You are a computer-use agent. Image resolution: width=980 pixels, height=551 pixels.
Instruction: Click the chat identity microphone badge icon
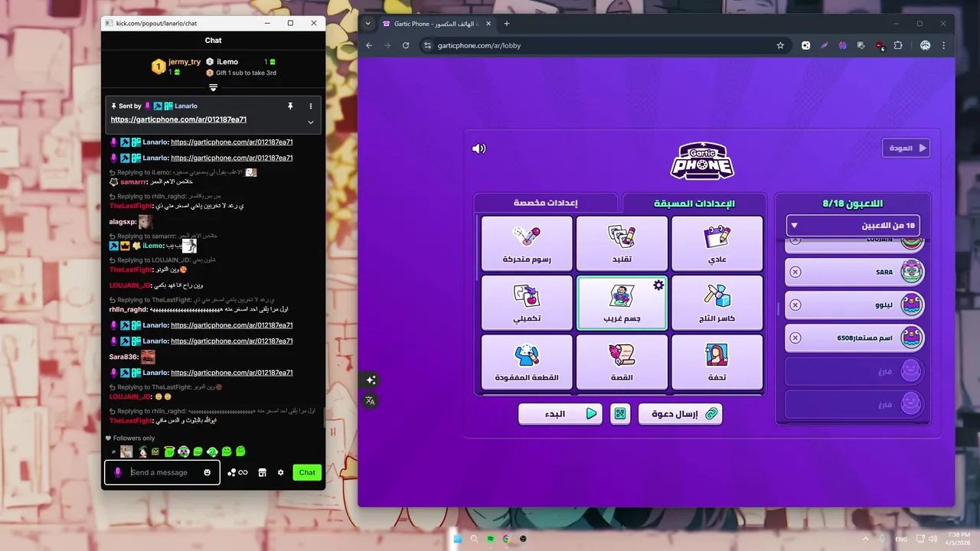(117, 472)
